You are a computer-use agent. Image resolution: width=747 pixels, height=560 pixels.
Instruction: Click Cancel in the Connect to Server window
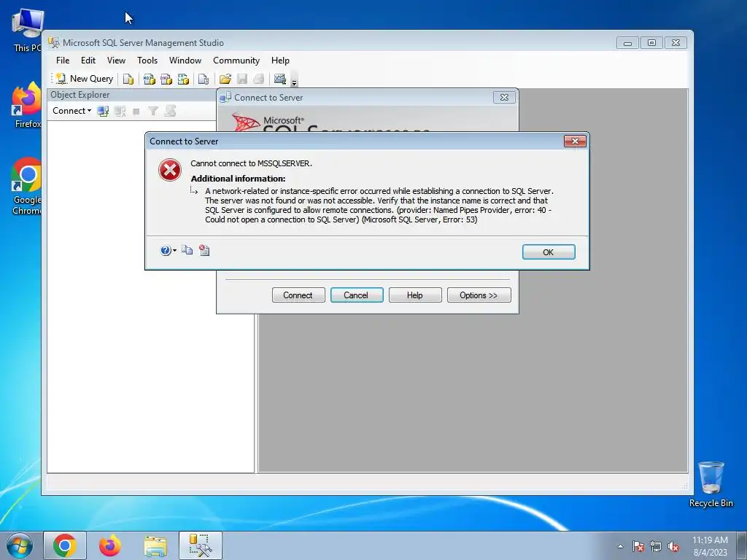pyautogui.click(x=356, y=295)
